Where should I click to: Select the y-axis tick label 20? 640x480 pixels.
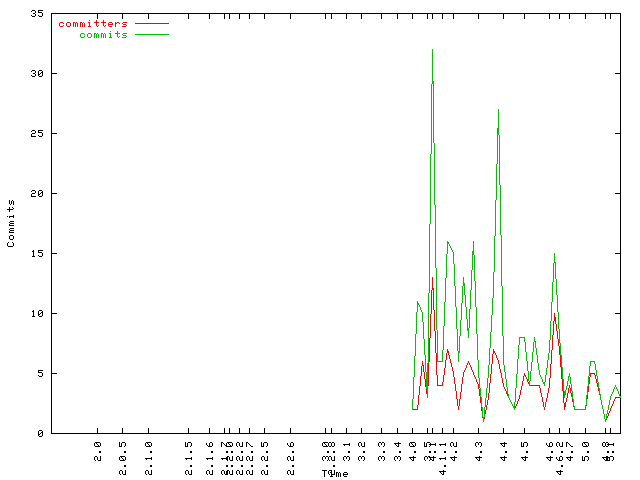(37, 194)
